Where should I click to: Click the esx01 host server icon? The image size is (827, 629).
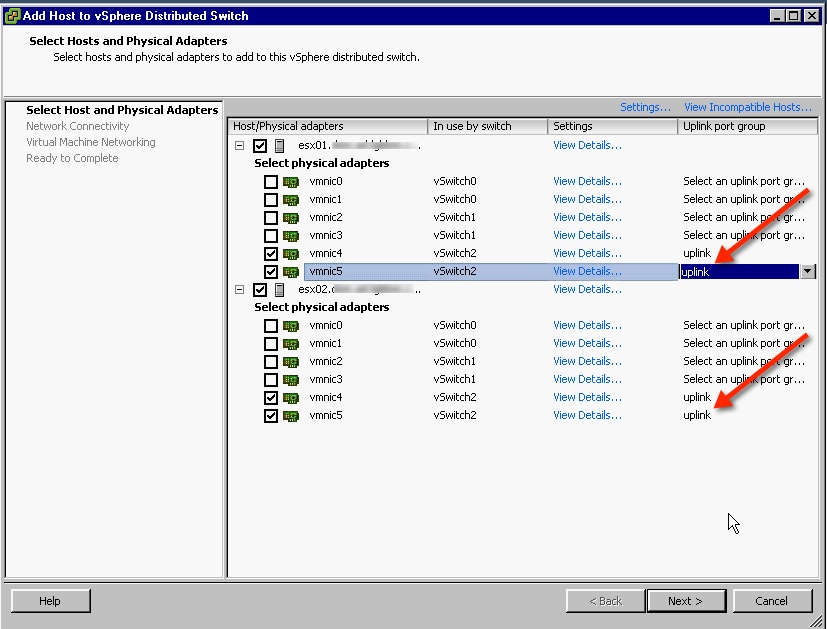(280, 146)
